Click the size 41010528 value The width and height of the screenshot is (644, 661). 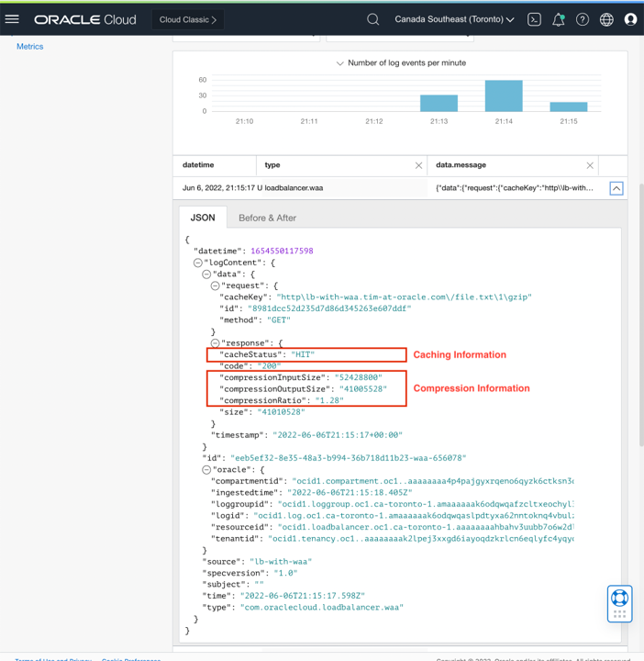(281, 412)
